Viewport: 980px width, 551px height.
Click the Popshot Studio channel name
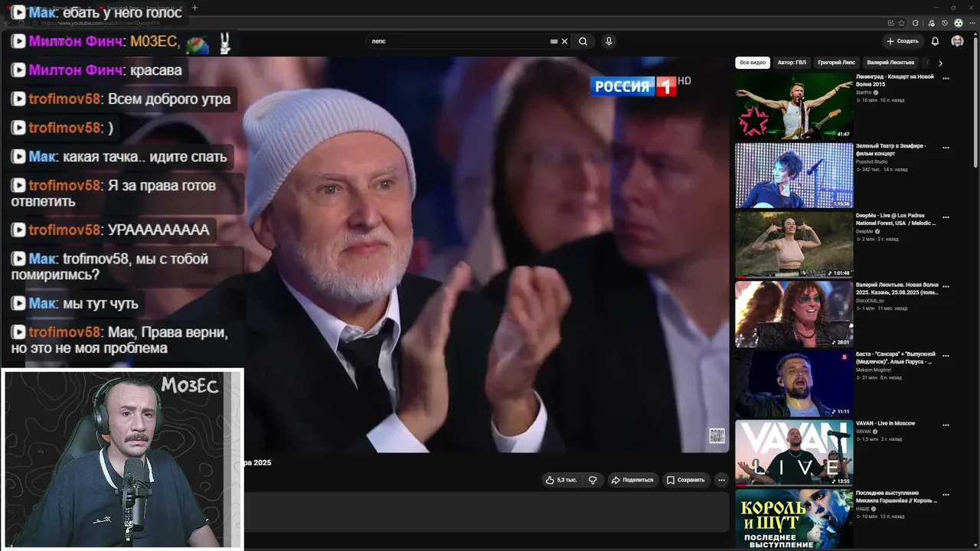coord(871,161)
